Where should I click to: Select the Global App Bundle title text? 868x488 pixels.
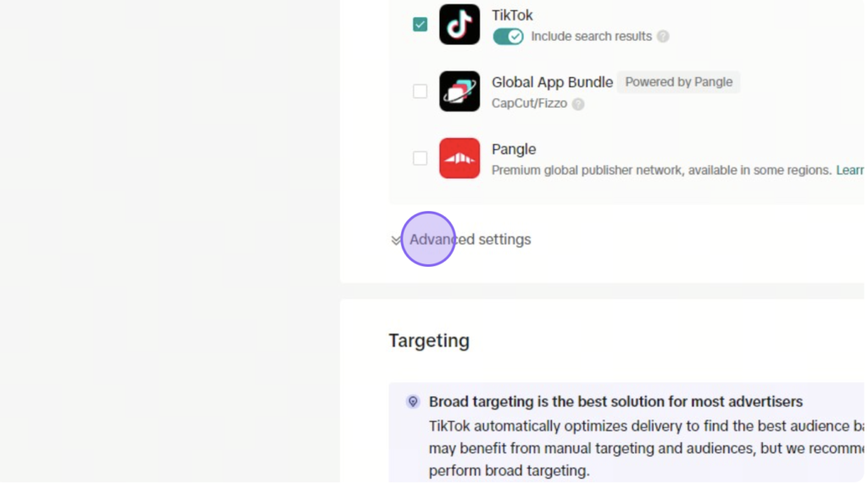552,82
